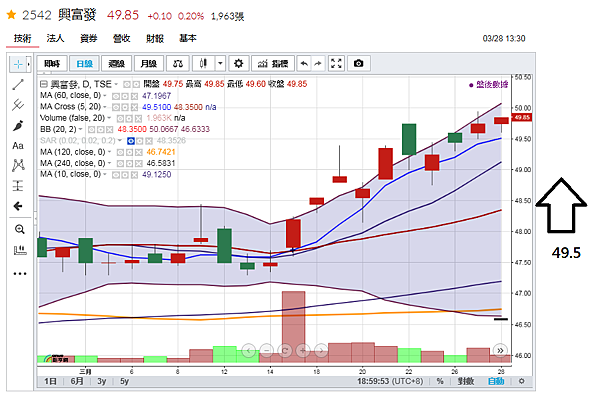Open chart properties gear in top toolbar
This screenshot has width=600, height=400.
pos(238,64)
